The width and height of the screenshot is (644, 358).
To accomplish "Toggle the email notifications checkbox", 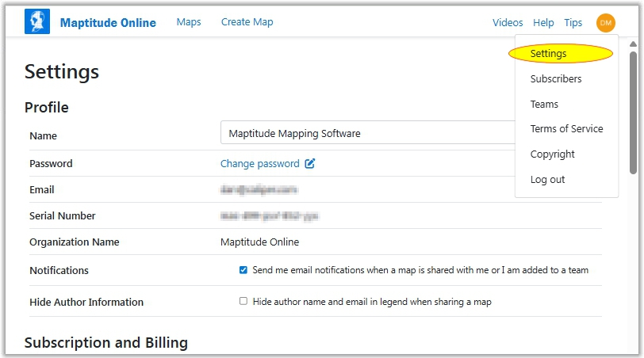I will [243, 270].
